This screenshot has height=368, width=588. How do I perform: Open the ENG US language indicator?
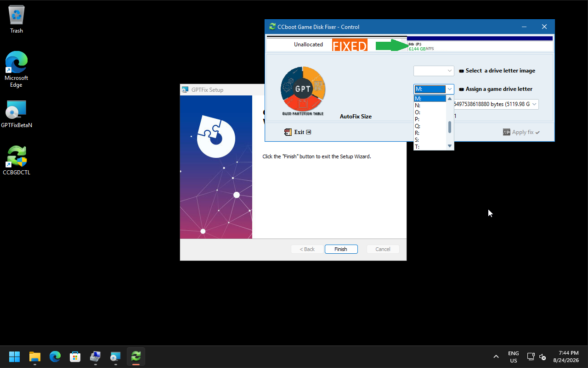(514, 357)
